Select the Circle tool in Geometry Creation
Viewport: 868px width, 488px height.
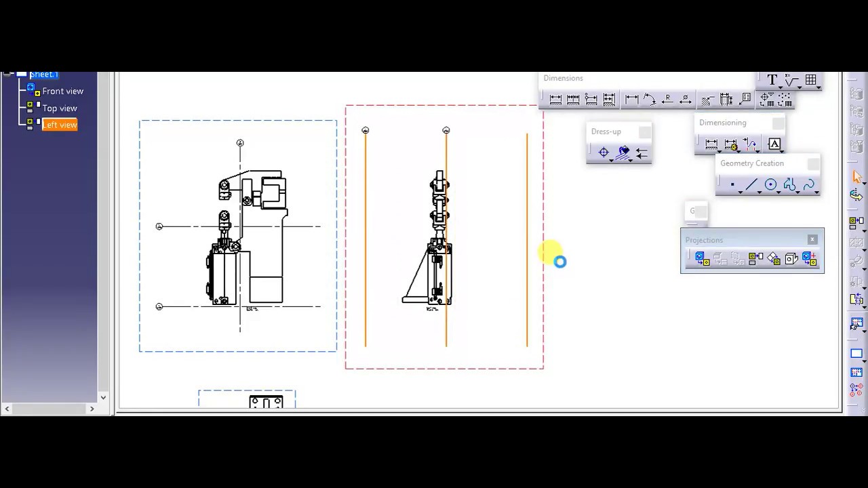771,184
